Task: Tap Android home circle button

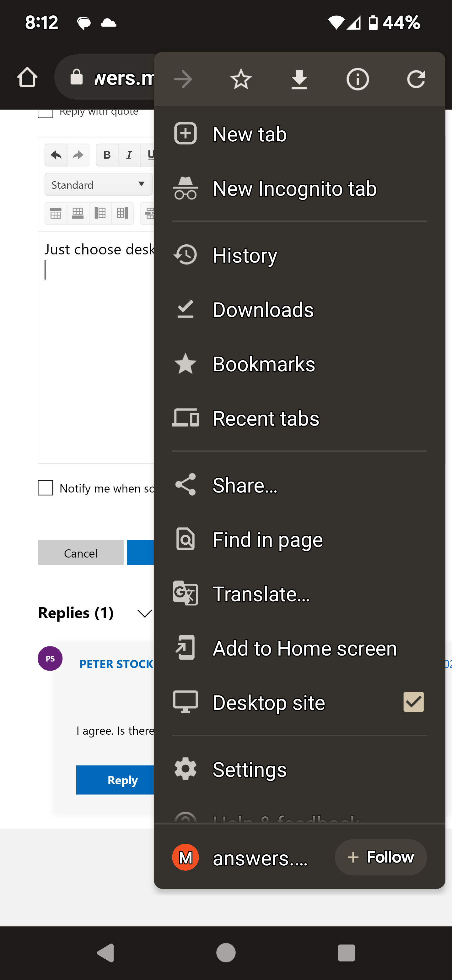Action: pyautogui.click(x=226, y=953)
